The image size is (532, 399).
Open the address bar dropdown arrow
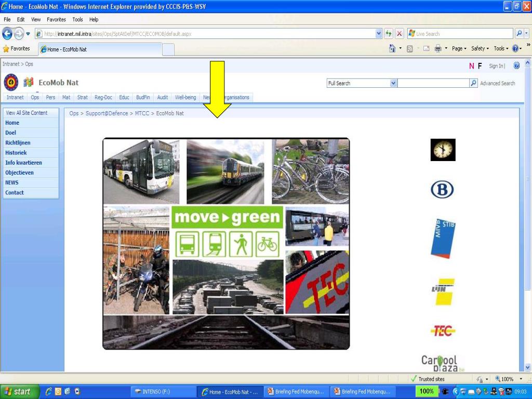(x=379, y=34)
